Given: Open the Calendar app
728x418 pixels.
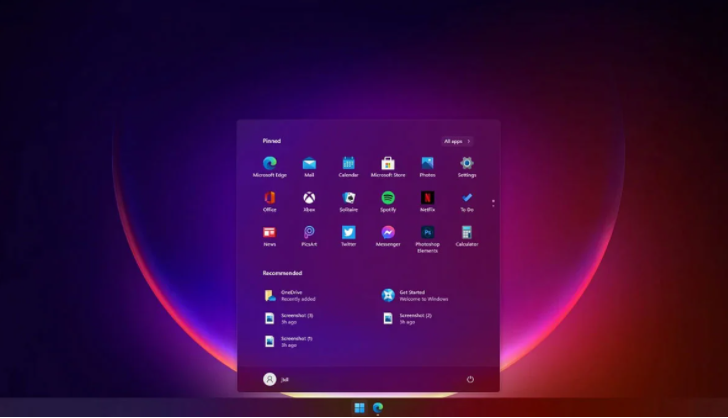Looking at the screenshot, I should [348, 163].
